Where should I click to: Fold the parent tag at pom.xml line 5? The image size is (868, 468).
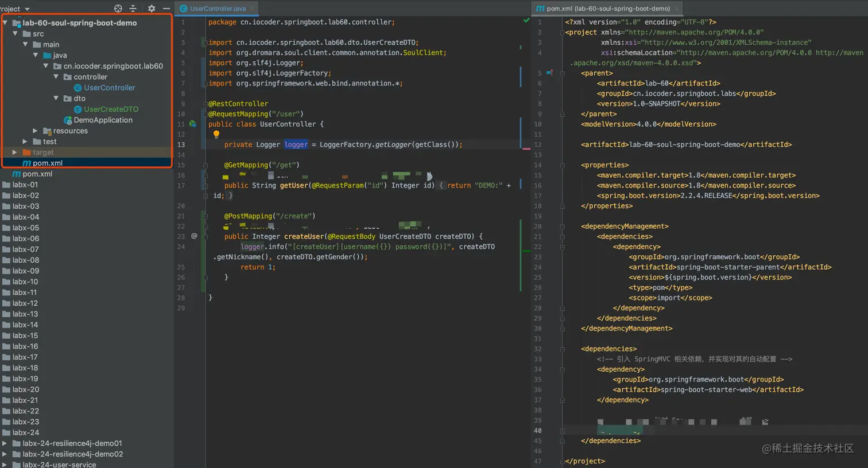point(563,73)
